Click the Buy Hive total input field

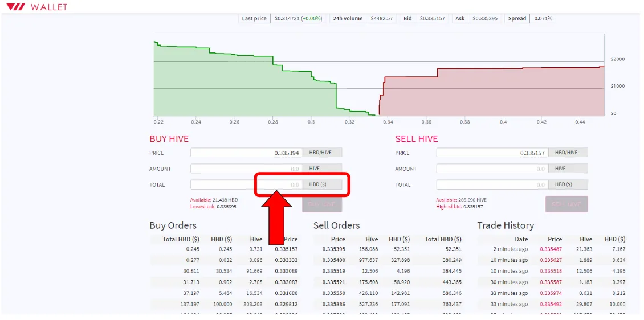tap(246, 184)
